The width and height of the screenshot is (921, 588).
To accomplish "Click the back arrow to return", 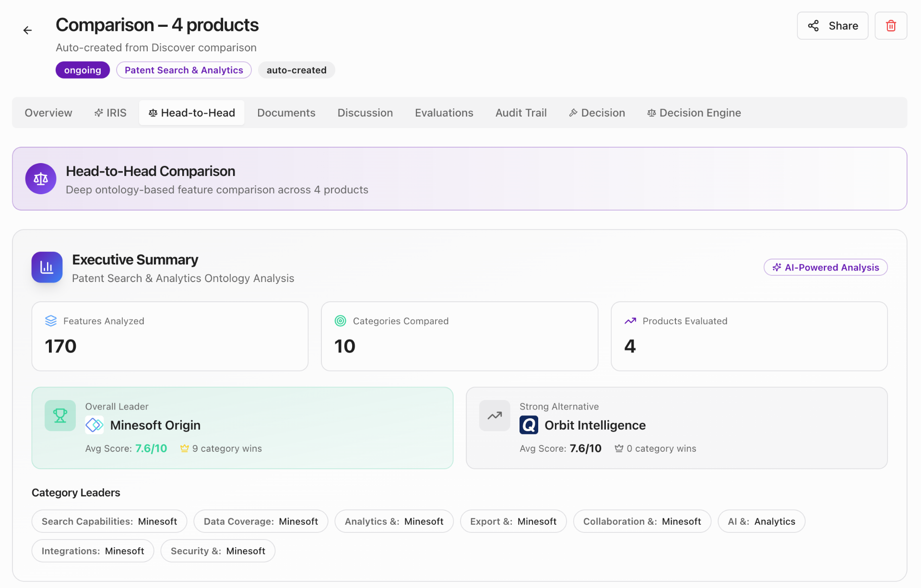I will (x=27, y=30).
